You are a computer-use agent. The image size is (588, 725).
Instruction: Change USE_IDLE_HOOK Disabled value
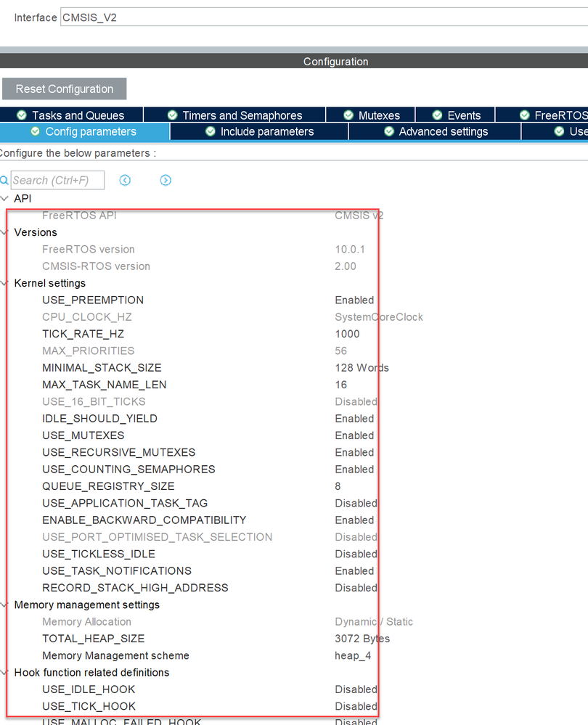click(x=356, y=689)
